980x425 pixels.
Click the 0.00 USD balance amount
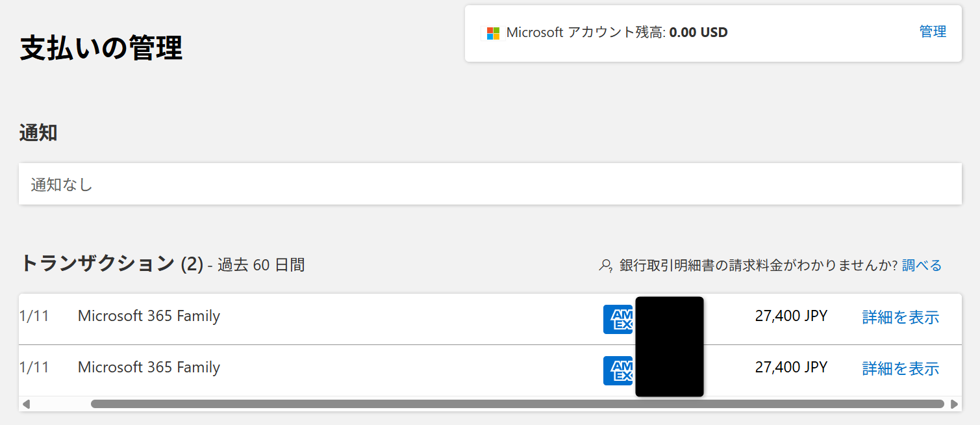[x=698, y=32]
